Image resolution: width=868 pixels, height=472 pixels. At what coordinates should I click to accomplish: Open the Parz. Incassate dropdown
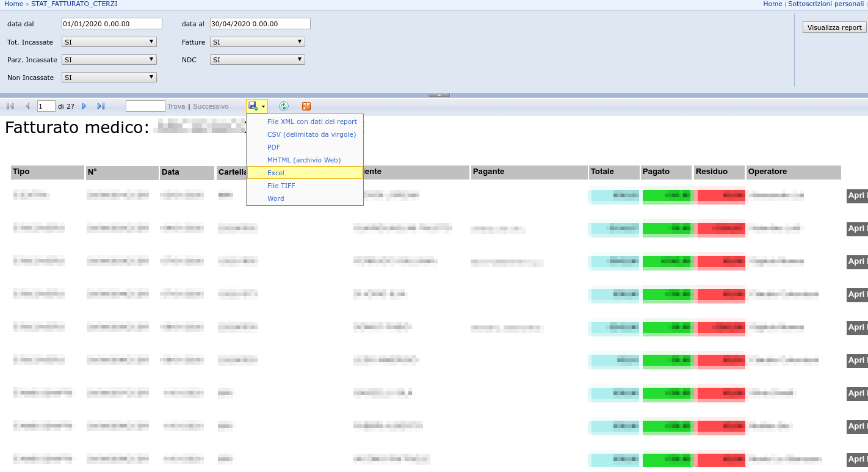click(109, 60)
